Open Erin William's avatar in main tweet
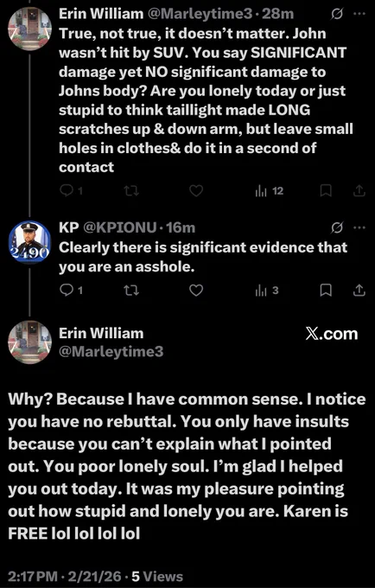Image resolution: width=375 pixels, height=588 pixels. coord(29,342)
